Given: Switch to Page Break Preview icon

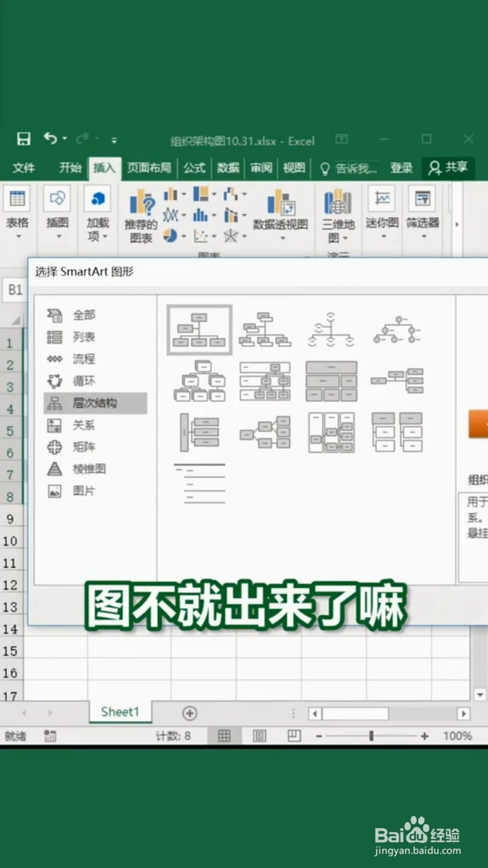Looking at the screenshot, I should (x=294, y=736).
